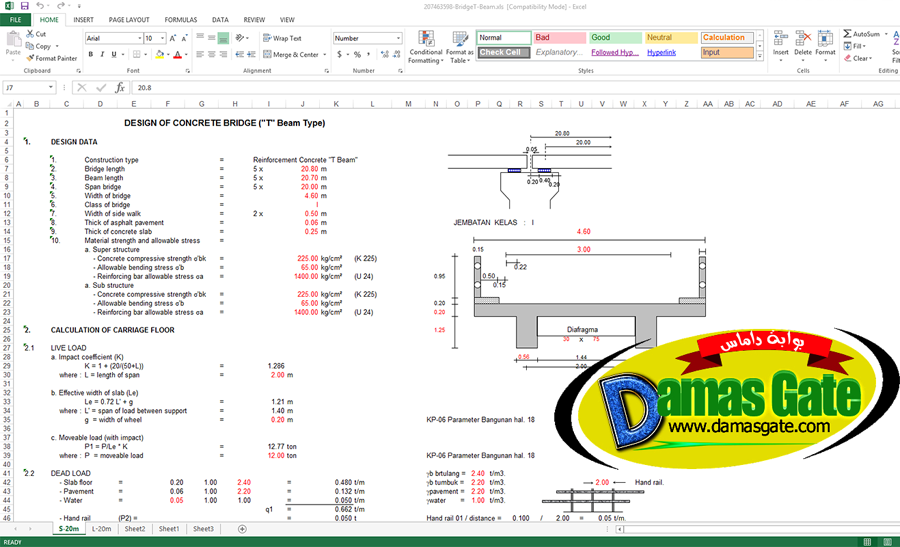Toggle bold formatting
Image resolution: width=900 pixels, height=547 pixels.
click(91, 55)
